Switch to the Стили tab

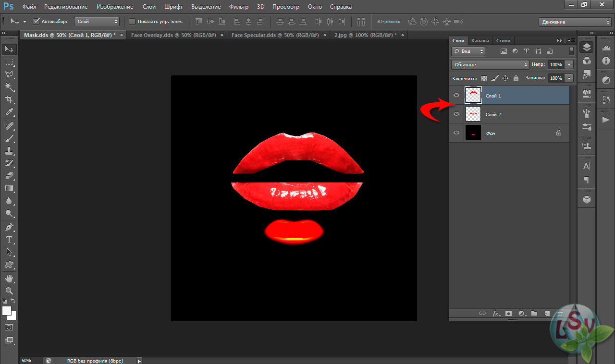pos(504,41)
